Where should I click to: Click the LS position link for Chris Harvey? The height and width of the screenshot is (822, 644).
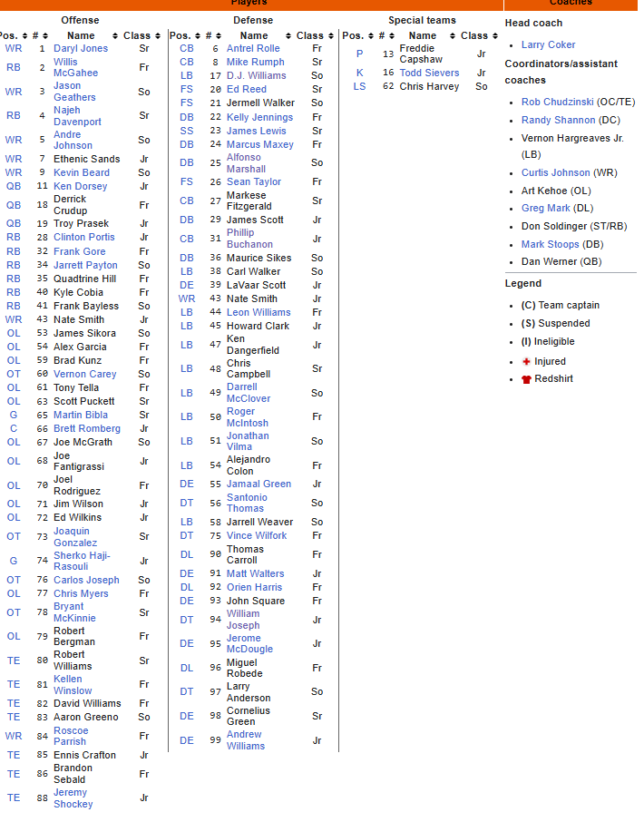(359, 86)
